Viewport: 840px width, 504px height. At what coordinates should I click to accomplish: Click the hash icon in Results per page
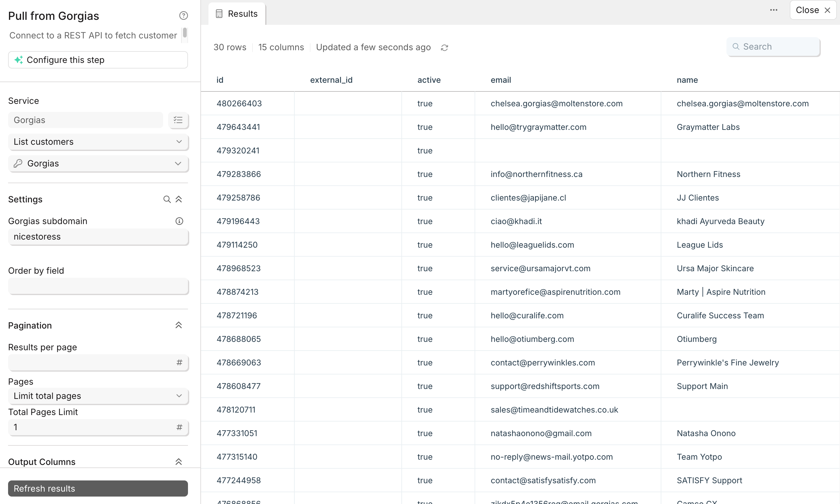tap(179, 362)
